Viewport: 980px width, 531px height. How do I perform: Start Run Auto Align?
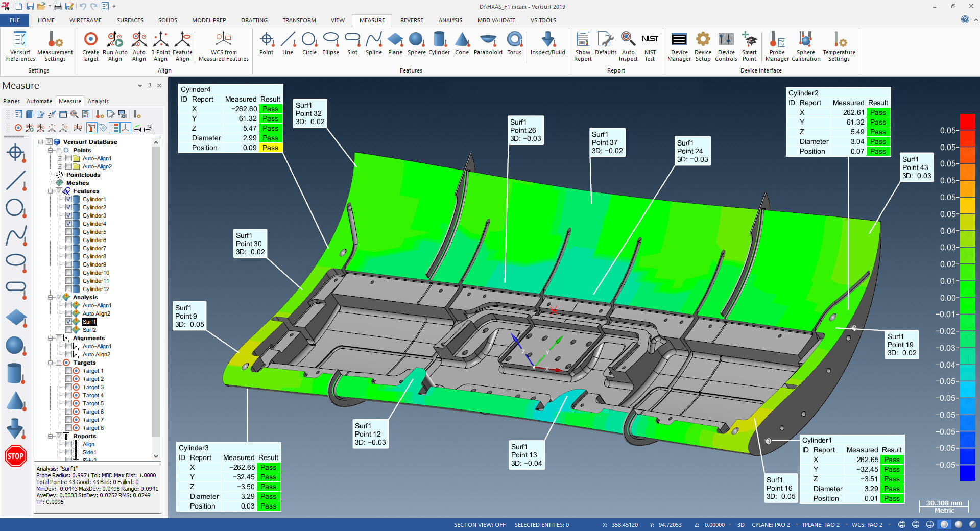pyautogui.click(x=115, y=46)
